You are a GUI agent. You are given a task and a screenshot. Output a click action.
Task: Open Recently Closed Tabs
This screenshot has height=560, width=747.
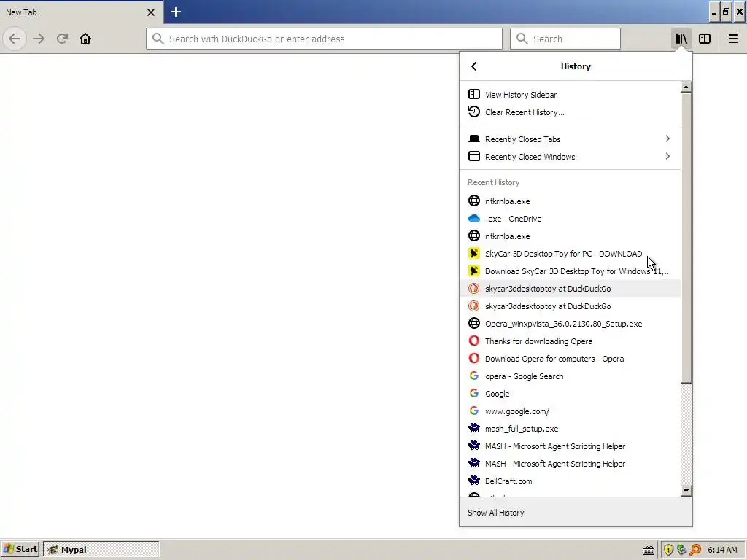tap(570, 139)
